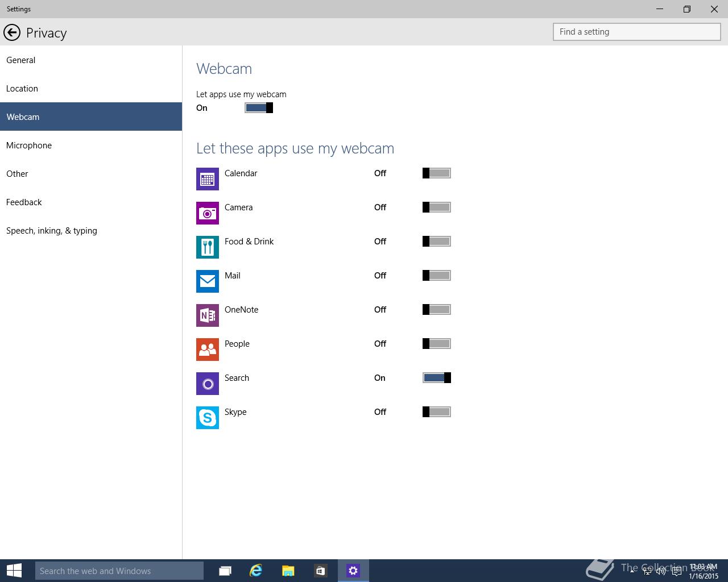
Task: Restore down the Settings window
Action: coord(687,9)
